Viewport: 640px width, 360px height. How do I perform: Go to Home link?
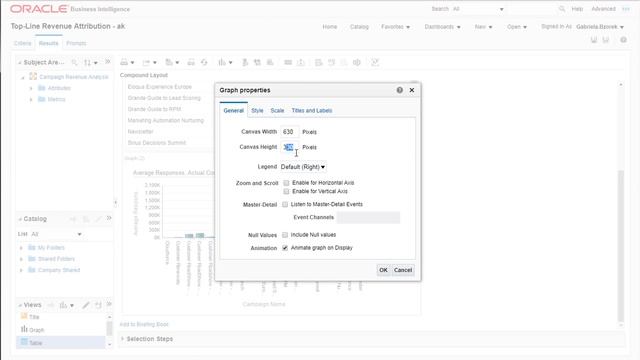(x=330, y=27)
